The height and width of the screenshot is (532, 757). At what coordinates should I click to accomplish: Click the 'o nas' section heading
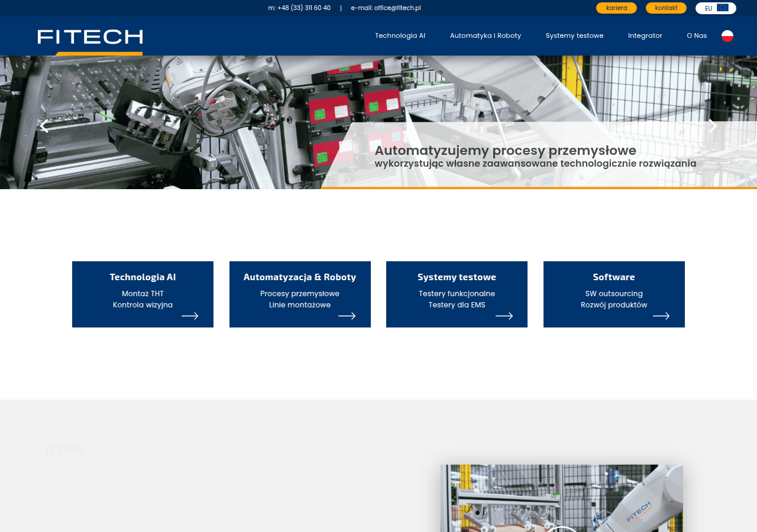tap(65, 449)
